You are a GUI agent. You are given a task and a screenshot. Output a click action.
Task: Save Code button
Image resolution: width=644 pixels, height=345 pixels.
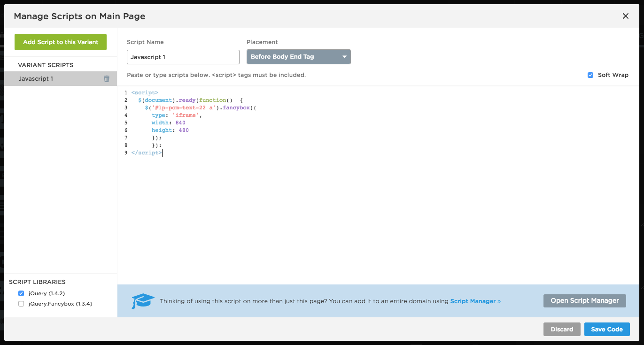pyautogui.click(x=607, y=329)
